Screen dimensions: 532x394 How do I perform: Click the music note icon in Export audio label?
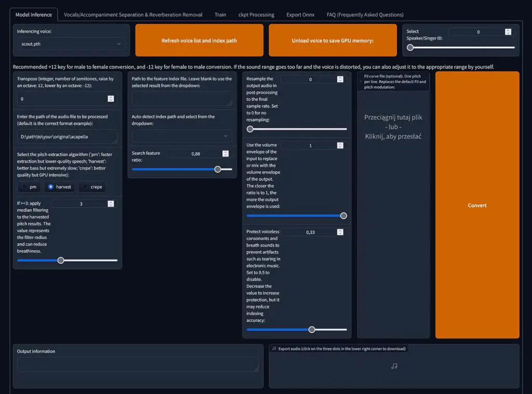pos(274,348)
